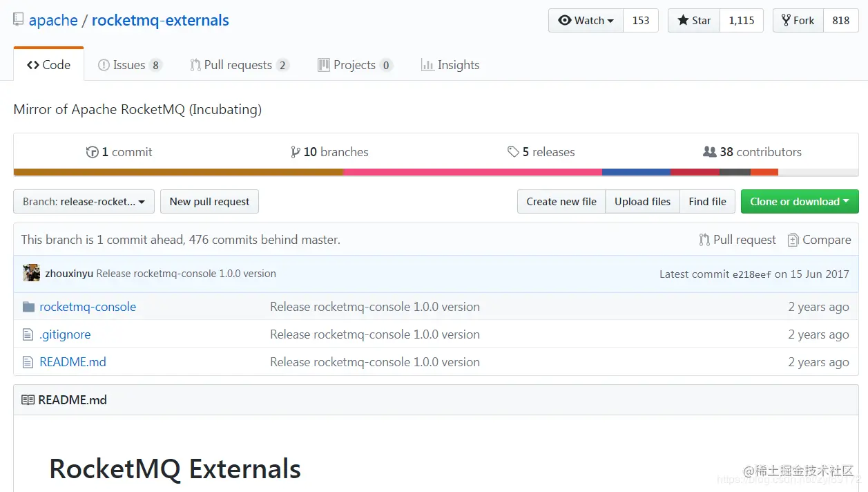Click the Find file button

click(707, 202)
